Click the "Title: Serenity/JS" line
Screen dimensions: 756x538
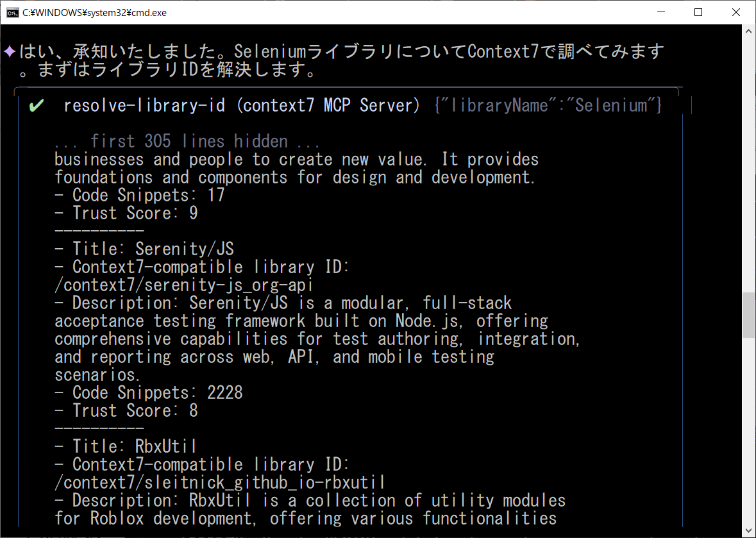[x=153, y=249]
